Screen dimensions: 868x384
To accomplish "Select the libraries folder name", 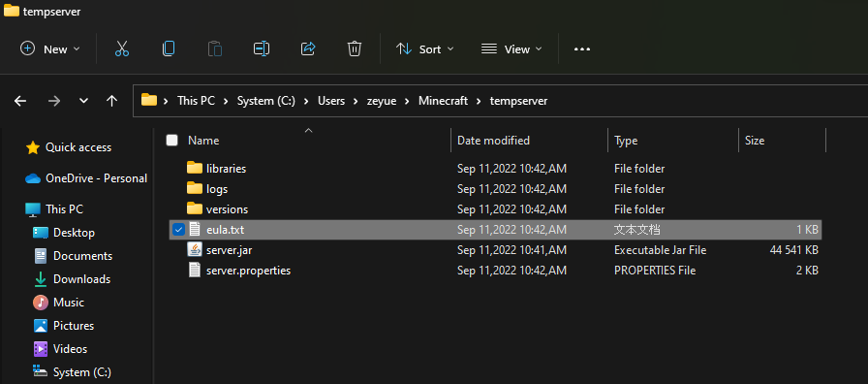I will pos(226,168).
